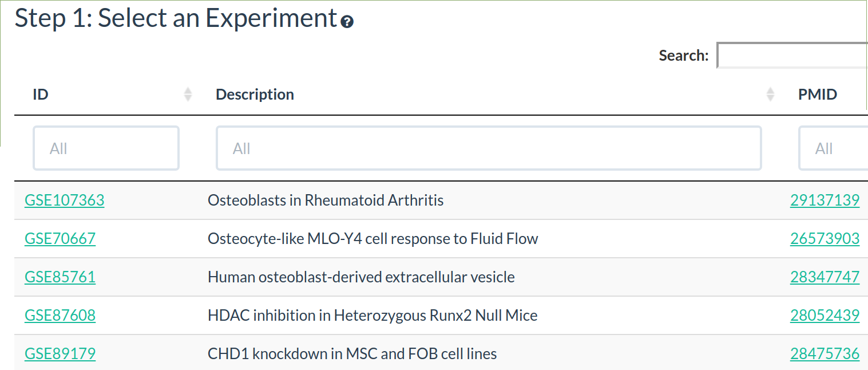Focus the ID filter field
This screenshot has height=370, width=868.
coord(106,148)
